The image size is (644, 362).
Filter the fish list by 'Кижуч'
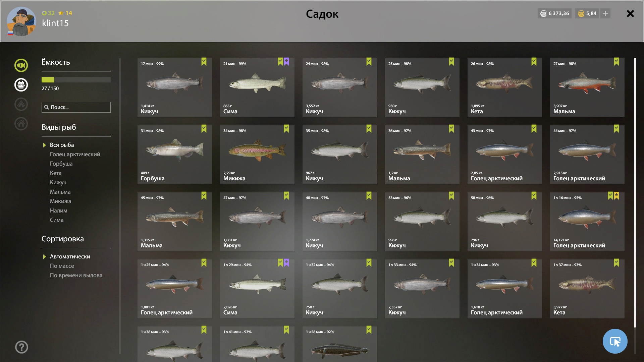point(58,182)
